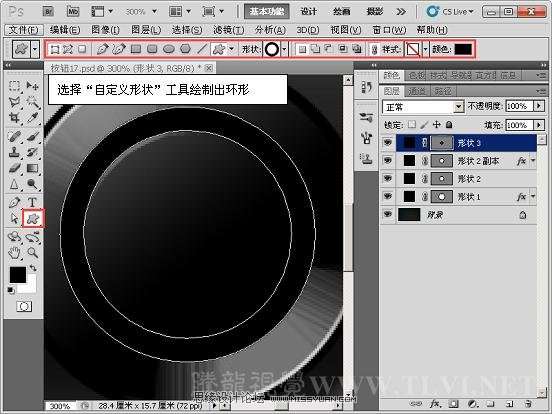The width and height of the screenshot is (552, 414).
Task: Select the Move tool
Action: tap(32, 86)
